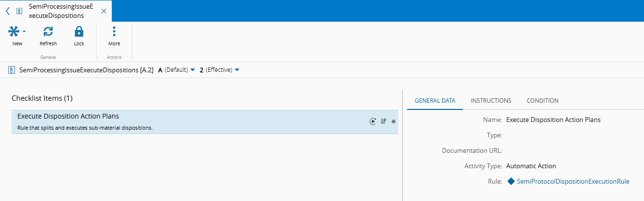
Task: Click the sort order icon on checklist item
Action: (x=383, y=121)
